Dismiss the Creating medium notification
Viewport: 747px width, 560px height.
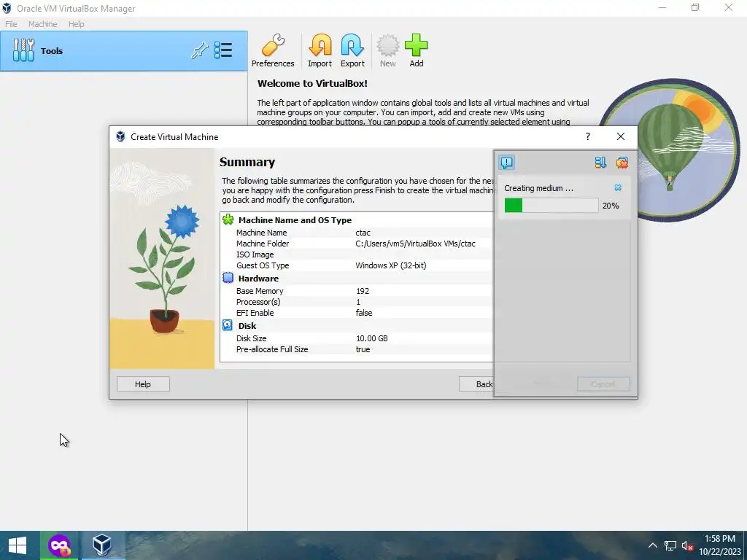click(618, 187)
